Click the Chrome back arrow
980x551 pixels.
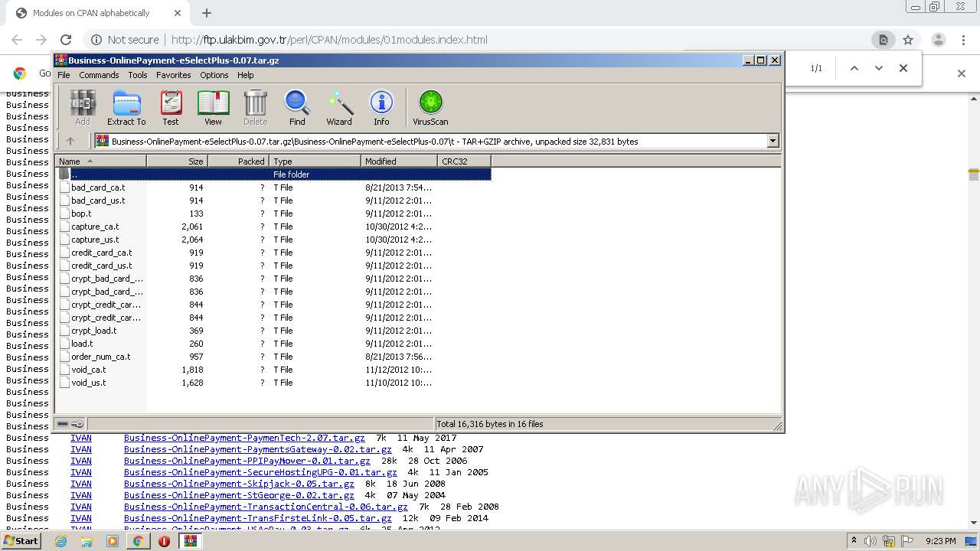pos(17,40)
